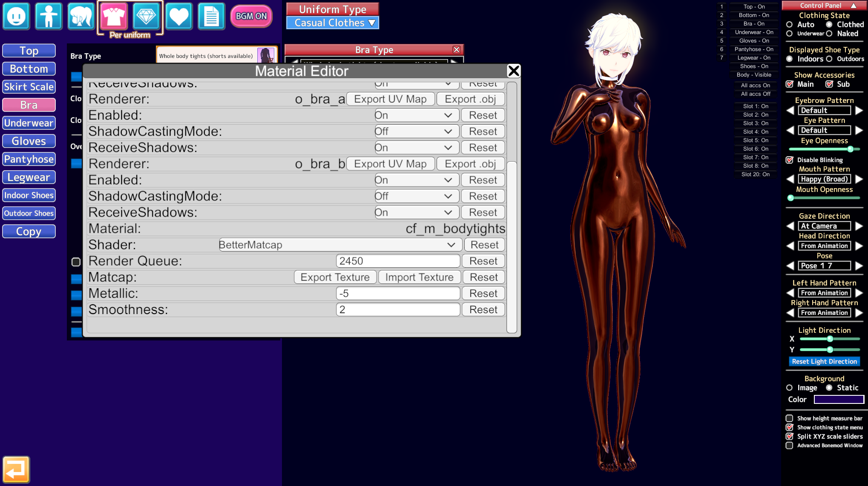Open the Hair category icon
The height and width of the screenshot is (486, 868).
81,16
